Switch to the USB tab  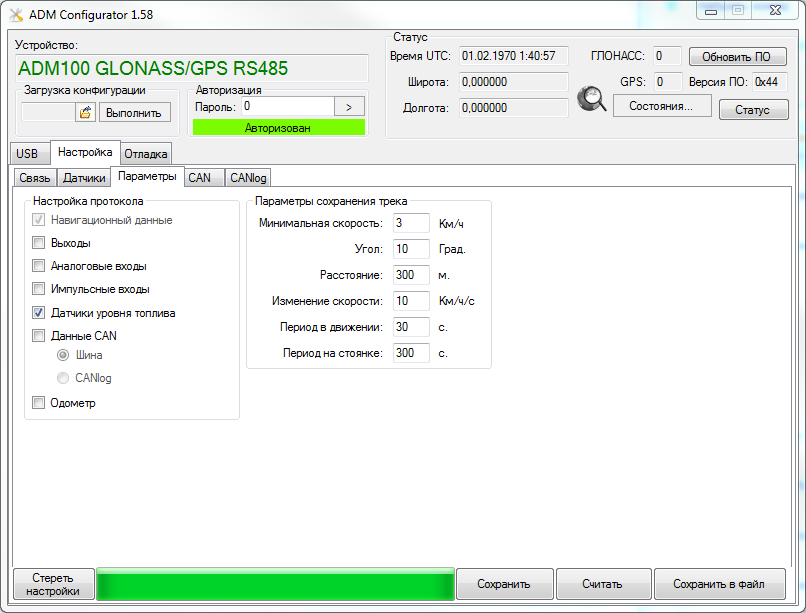[30, 154]
